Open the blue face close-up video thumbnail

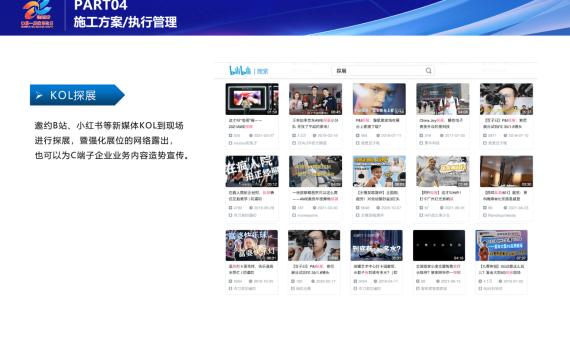(x=379, y=99)
